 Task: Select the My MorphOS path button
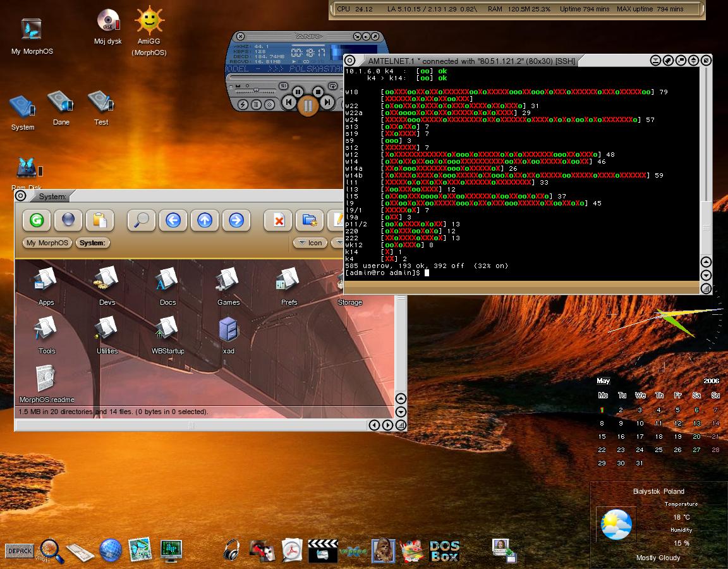(x=47, y=243)
